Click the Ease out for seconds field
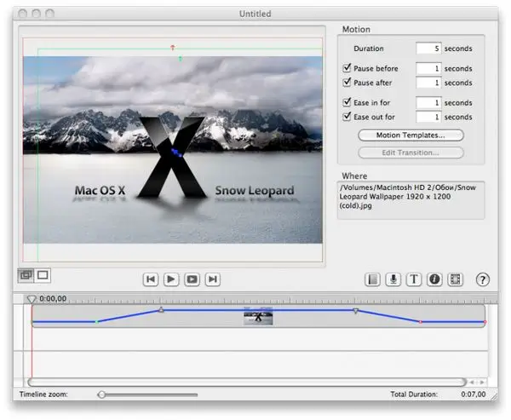 coord(428,117)
